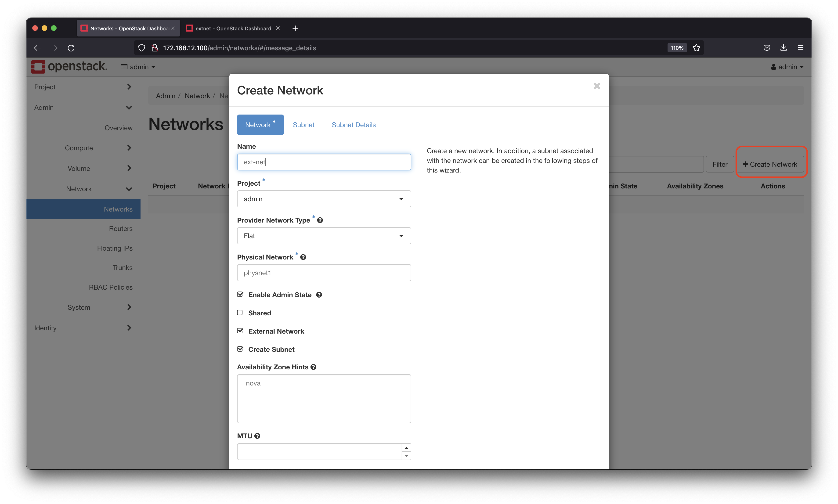The width and height of the screenshot is (838, 504).
Task: Switch to the Subnet Details tab
Action: tap(353, 125)
